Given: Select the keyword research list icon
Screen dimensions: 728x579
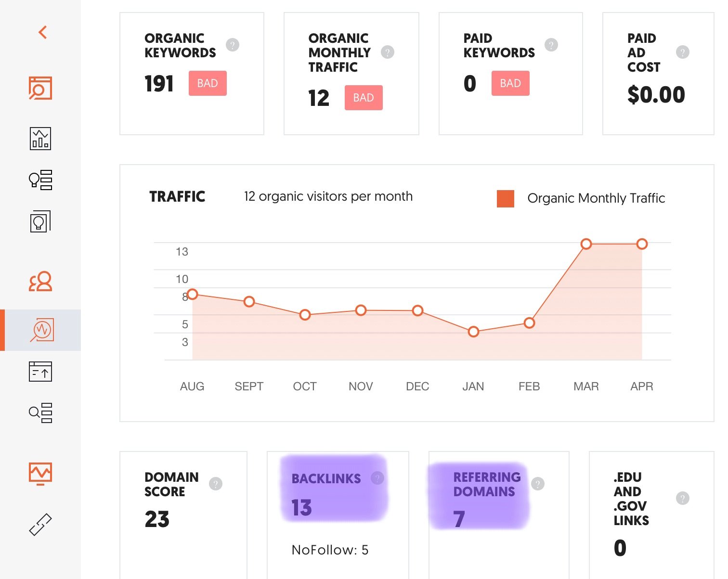Looking at the screenshot, I should pyautogui.click(x=41, y=412).
